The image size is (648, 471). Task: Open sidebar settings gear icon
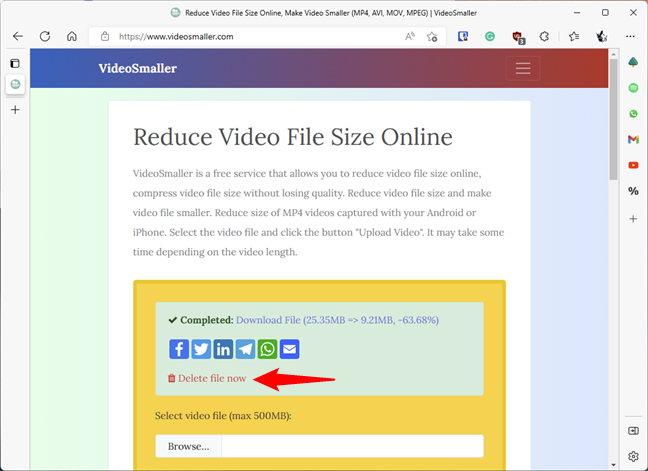tap(633, 456)
